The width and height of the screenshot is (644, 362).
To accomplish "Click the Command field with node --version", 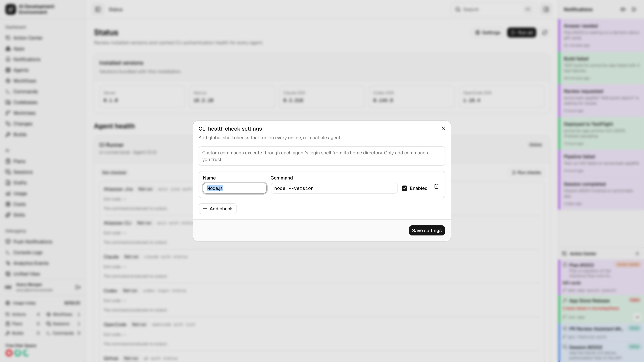I will pos(334,188).
